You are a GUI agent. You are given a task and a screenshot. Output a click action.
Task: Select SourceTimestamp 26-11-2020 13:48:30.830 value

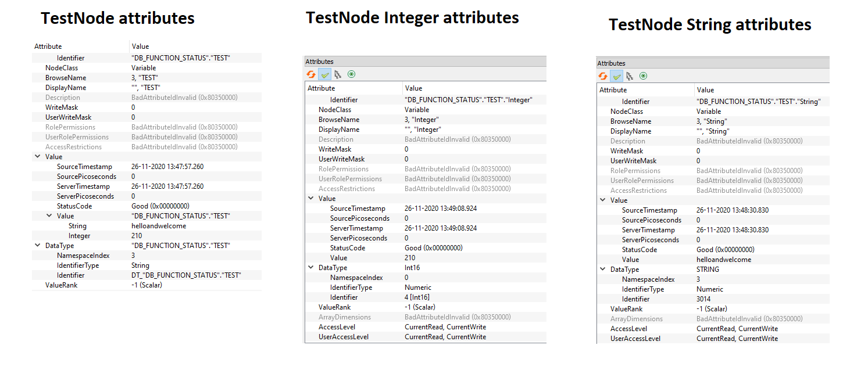pyautogui.click(x=733, y=210)
